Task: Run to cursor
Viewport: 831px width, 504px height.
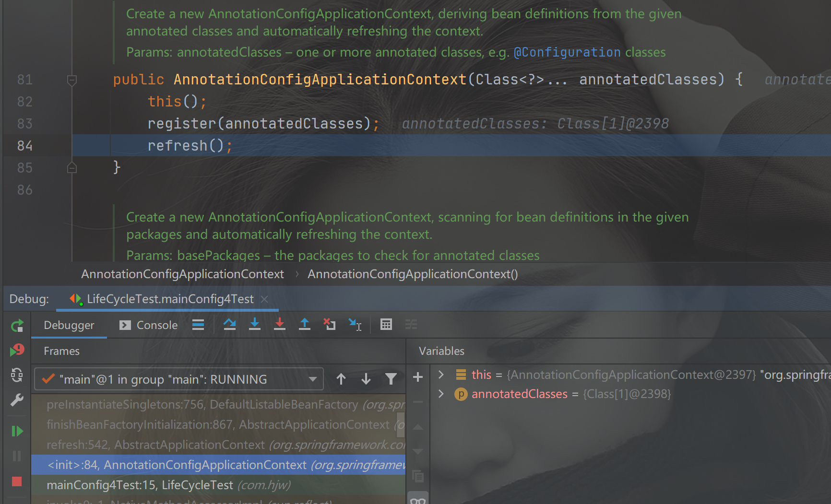Action: tap(355, 325)
